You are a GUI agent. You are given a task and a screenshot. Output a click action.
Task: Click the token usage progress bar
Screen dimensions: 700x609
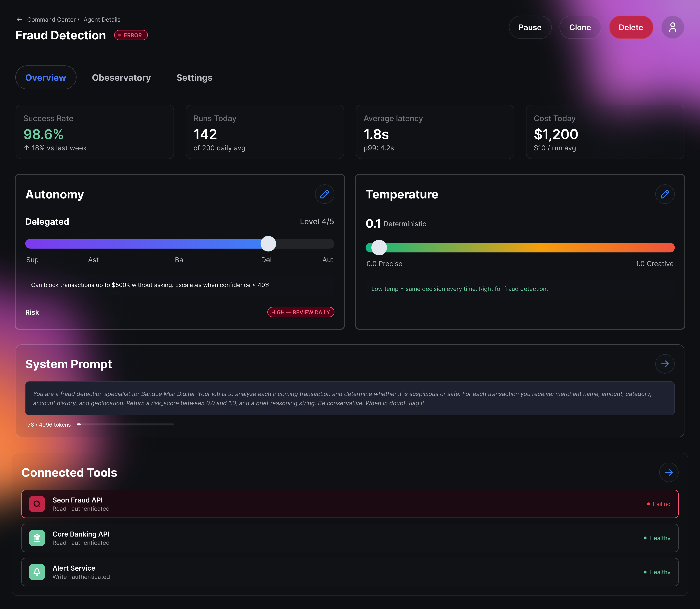(x=125, y=424)
